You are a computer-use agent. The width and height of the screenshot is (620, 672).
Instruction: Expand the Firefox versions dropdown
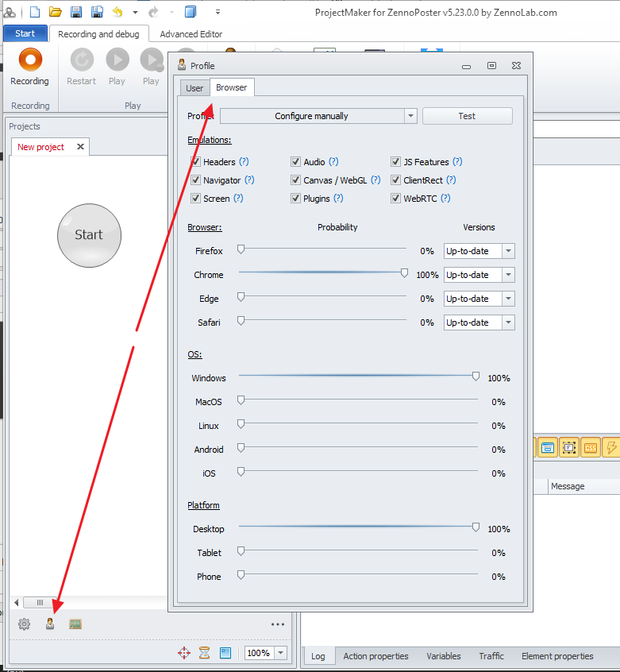click(x=508, y=251)
